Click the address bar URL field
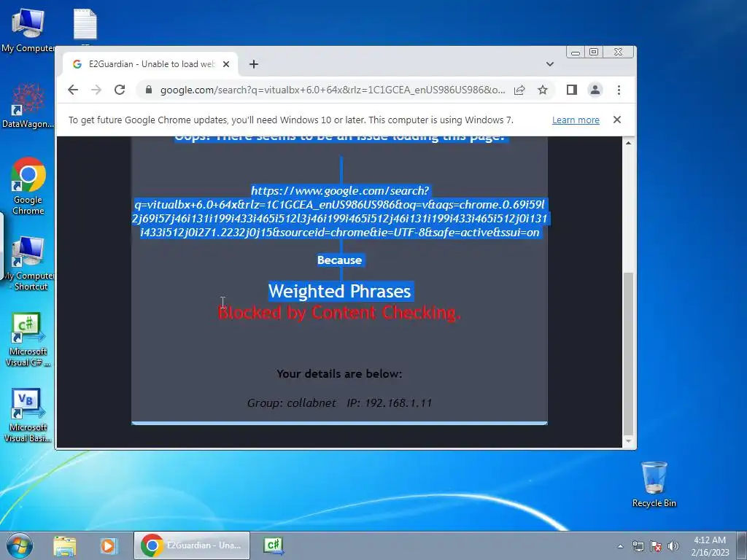The image size is (747, 560). 333,90
